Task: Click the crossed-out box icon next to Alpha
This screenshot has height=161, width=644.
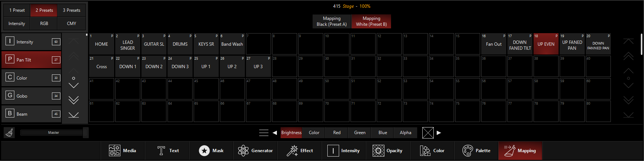Action: 428,133
